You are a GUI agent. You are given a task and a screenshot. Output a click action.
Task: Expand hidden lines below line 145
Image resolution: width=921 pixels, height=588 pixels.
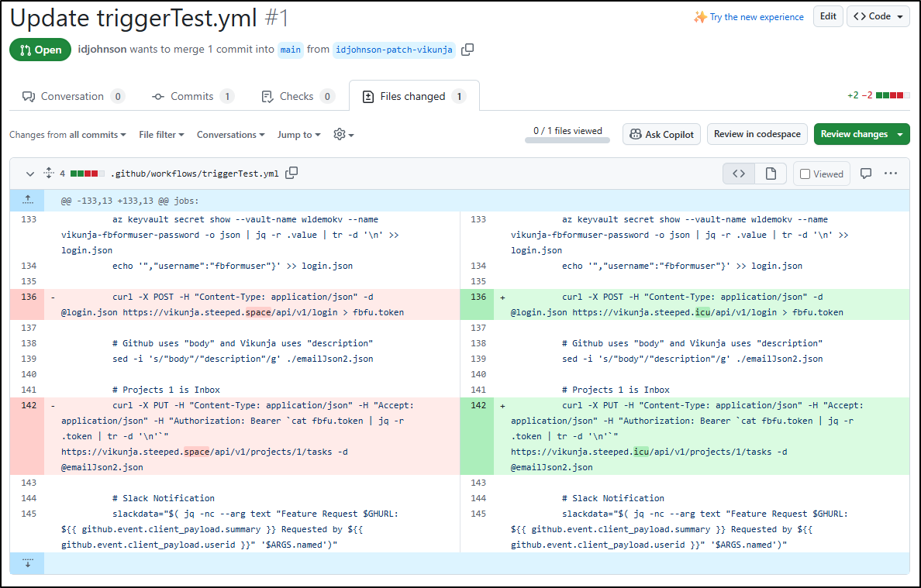[x=28, y=563]
